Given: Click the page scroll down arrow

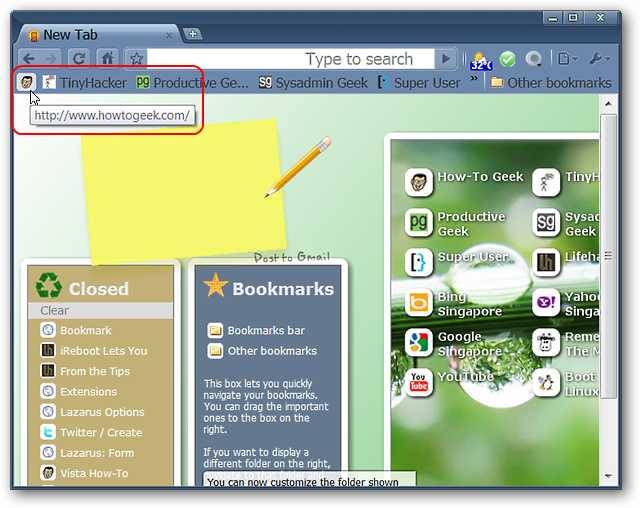Looking at the screenshot, I should coord(608,476).
